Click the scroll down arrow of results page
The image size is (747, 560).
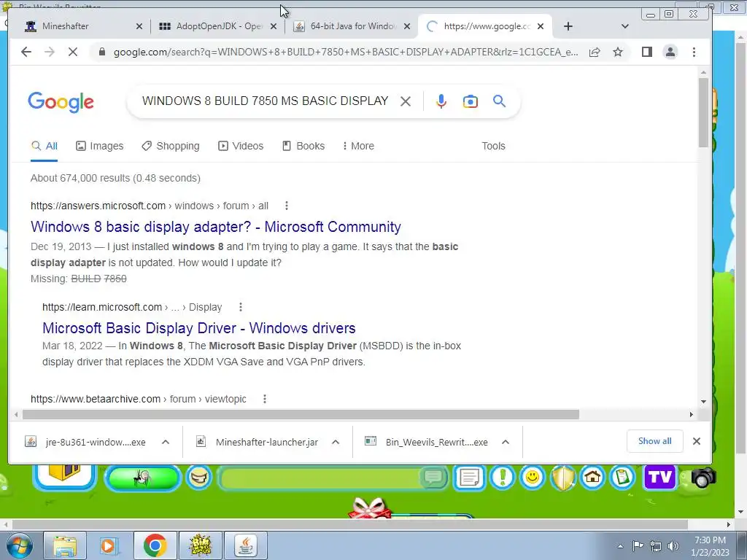(704, 402)
